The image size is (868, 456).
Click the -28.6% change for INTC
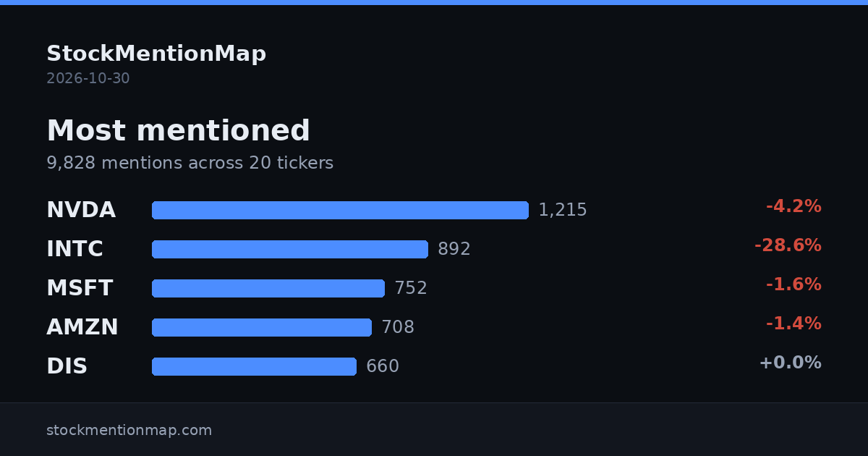[x=788, y=246]
